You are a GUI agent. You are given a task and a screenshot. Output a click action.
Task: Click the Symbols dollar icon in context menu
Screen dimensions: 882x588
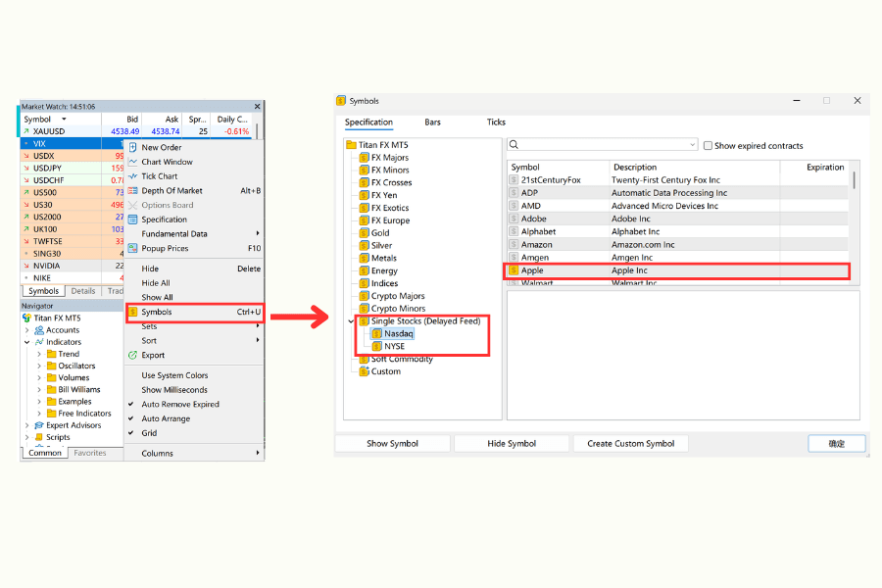coord(132,312)
